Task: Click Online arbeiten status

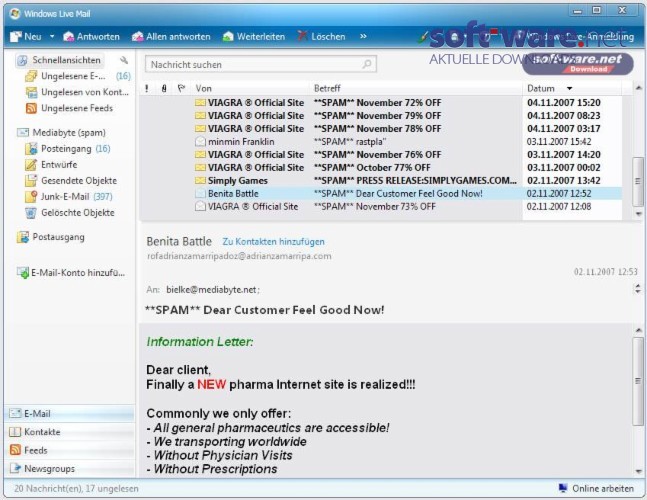Action: coord(596,488)
